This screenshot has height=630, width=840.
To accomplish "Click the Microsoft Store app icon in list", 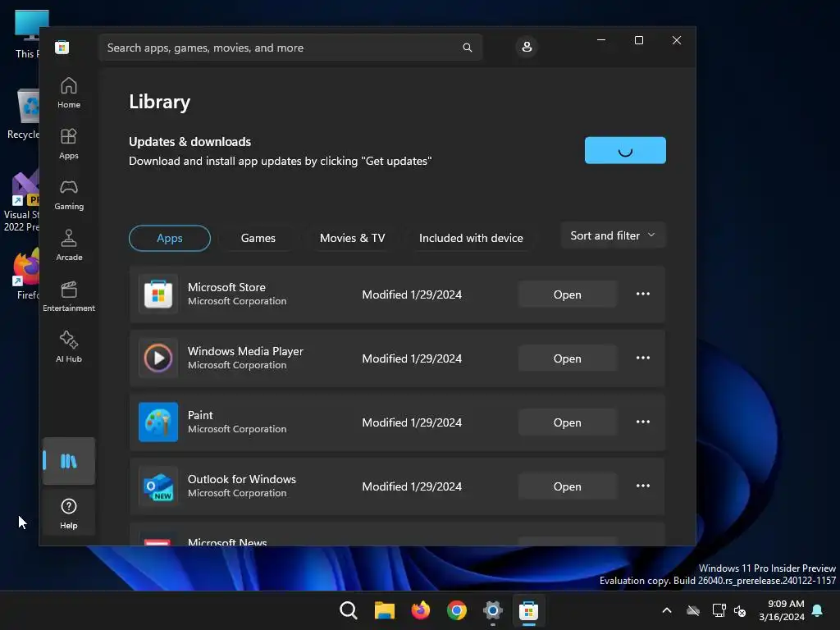I will click(x=158, y=294).
